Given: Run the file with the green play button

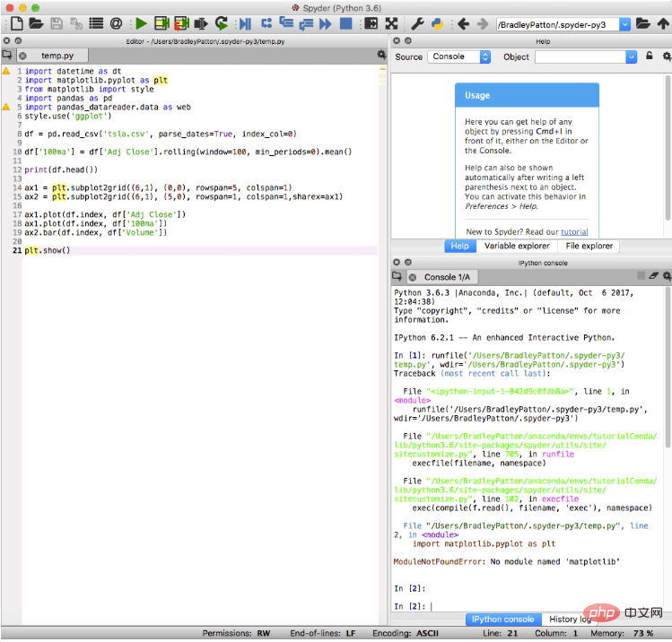Looking at the screenshot, I should pyautogui.click(x=141, y=23).
